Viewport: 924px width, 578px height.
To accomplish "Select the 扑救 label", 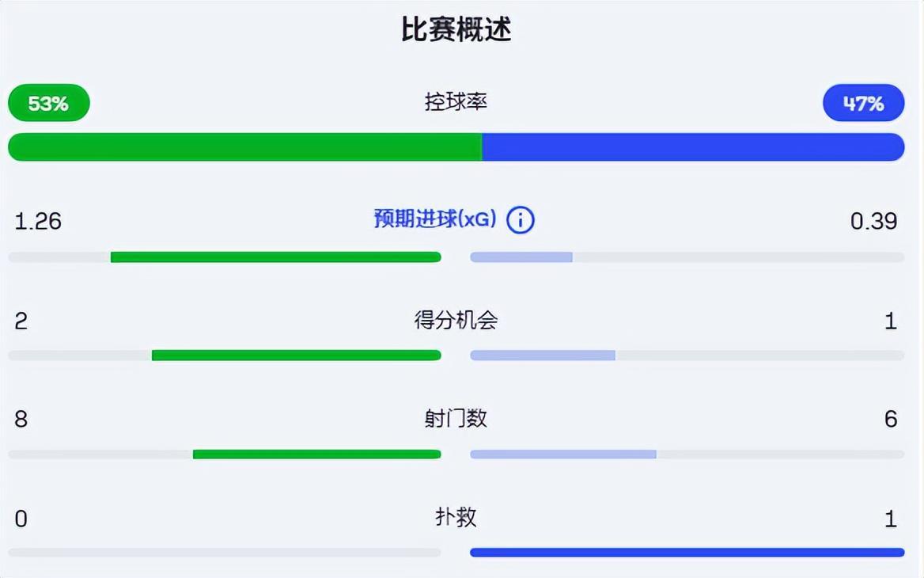I will click(456, 517).
